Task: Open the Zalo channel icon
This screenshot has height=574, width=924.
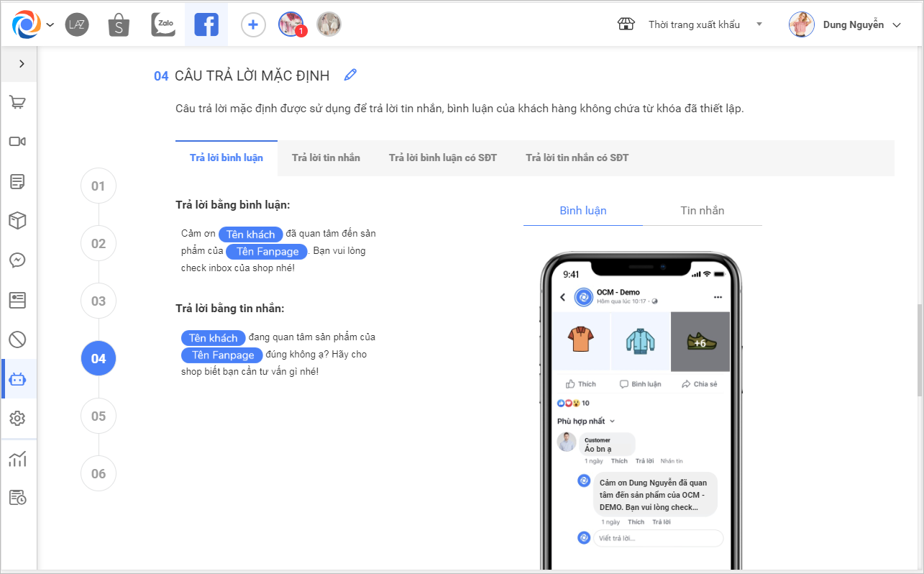Action: pyautogui.click(x=163, y=24)
